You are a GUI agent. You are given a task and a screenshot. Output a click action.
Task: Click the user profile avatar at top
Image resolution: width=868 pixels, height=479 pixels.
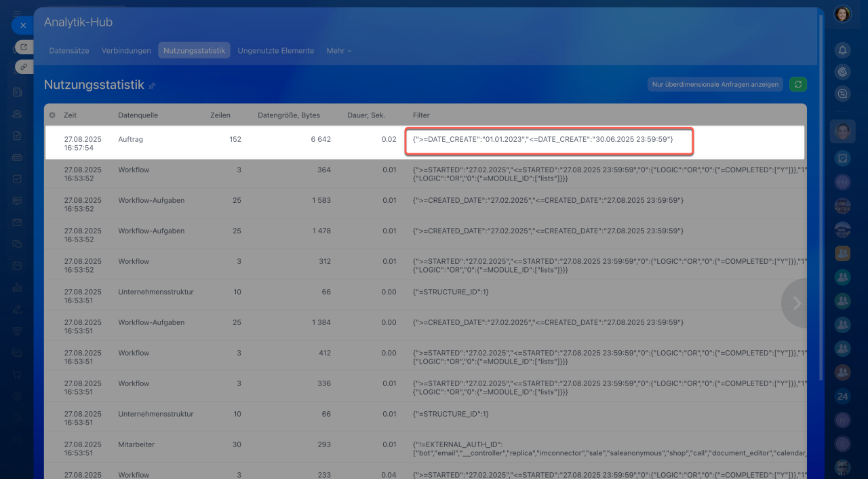pos(842,14)
